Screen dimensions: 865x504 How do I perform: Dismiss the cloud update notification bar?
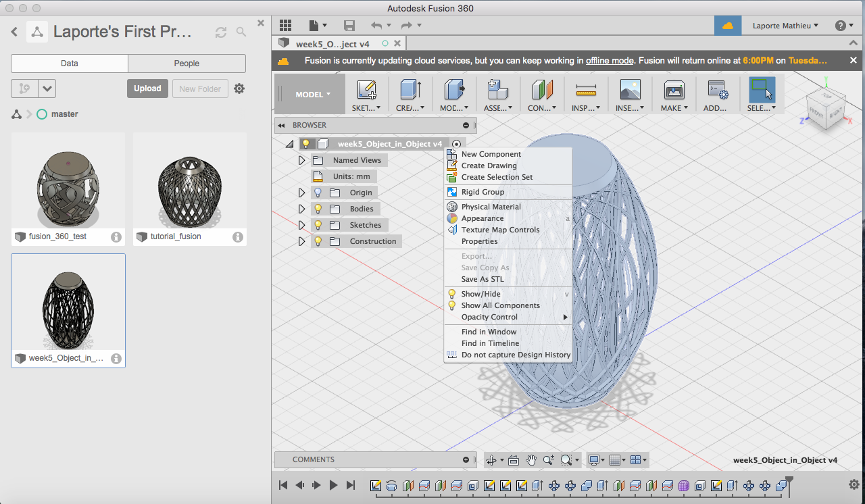click(853, 60)
